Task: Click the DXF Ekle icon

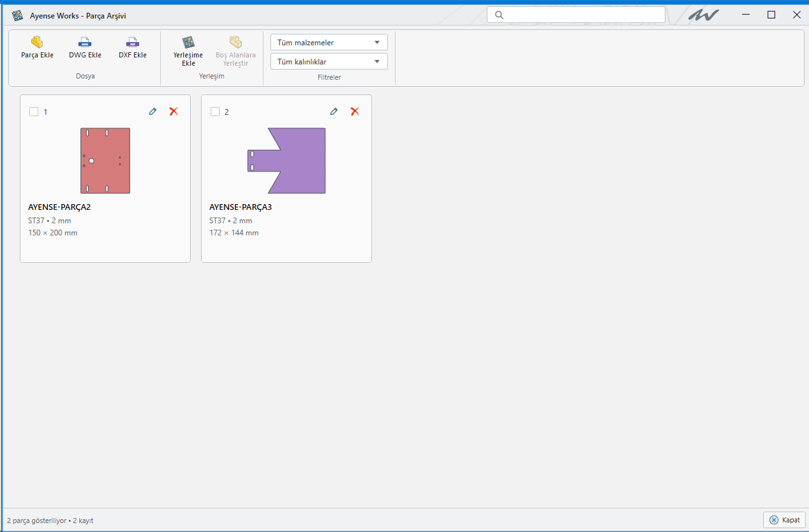Action: 133,42
